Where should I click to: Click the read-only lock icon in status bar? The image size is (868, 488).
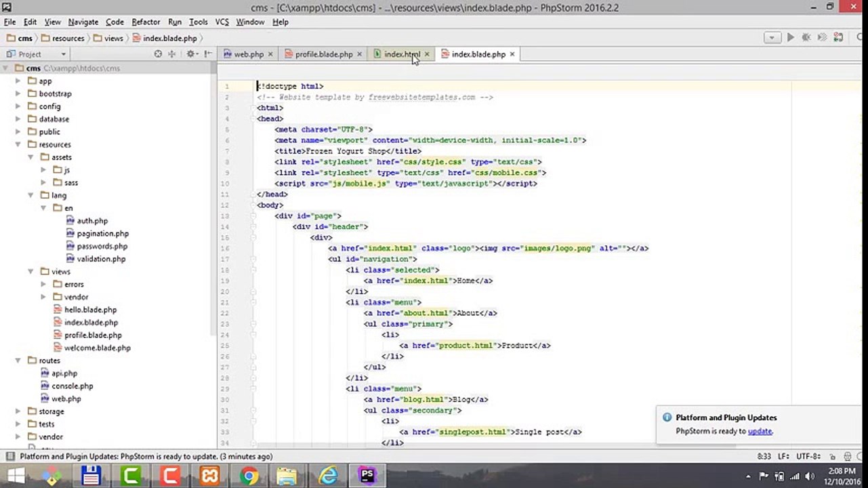pyautogui.click(x=831, y=456)
